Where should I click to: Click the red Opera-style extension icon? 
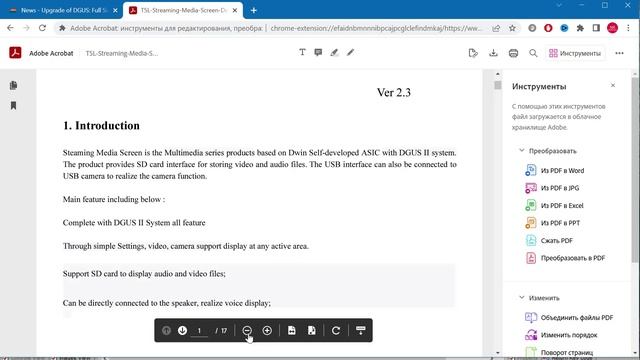pos(548,28)
